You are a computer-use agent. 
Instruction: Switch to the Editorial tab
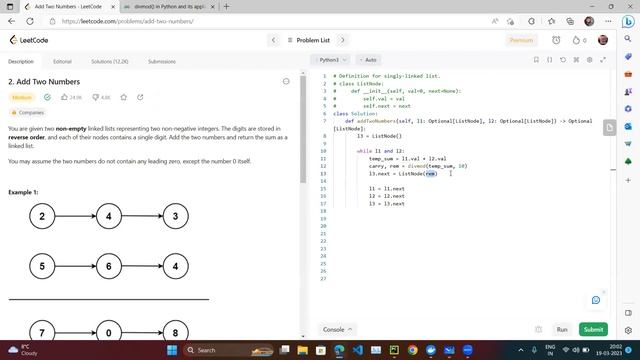(62, 62)
